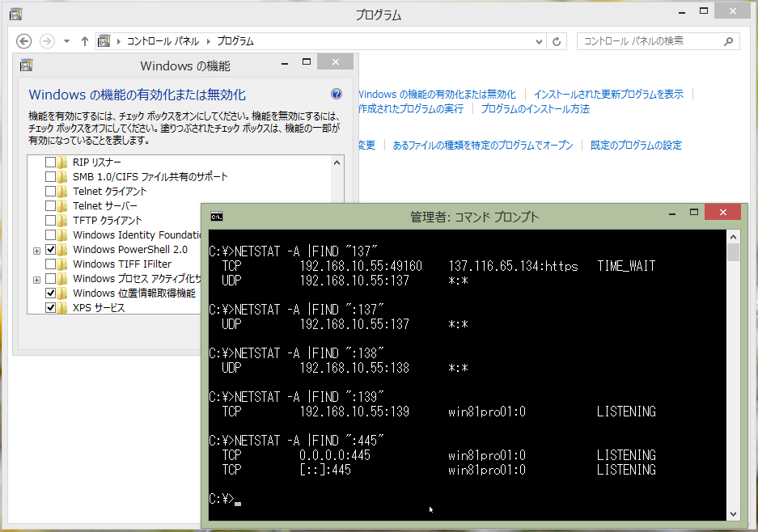Click 0.0.0.0:445 address text
The image size is (758, 532).
(x=335, y=455)
